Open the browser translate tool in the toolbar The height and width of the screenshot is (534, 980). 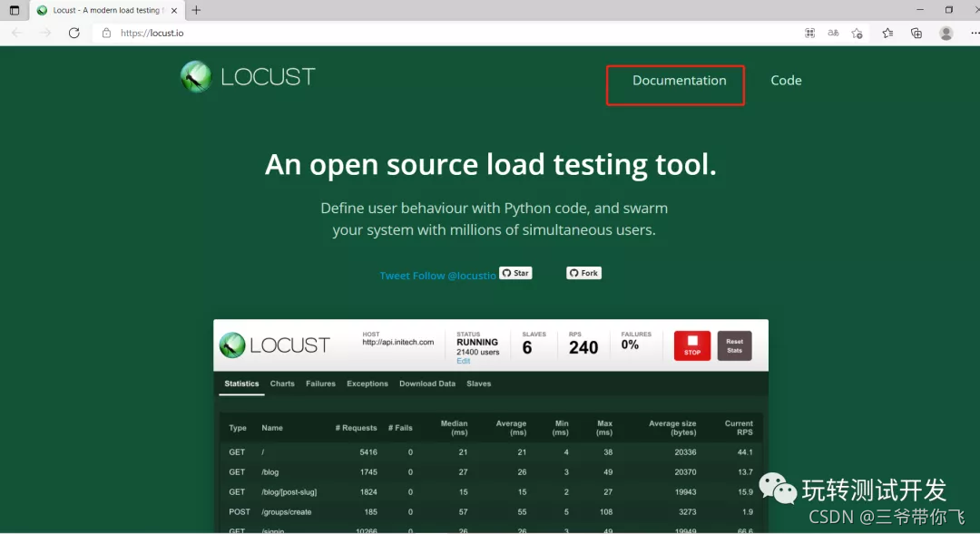833,33
